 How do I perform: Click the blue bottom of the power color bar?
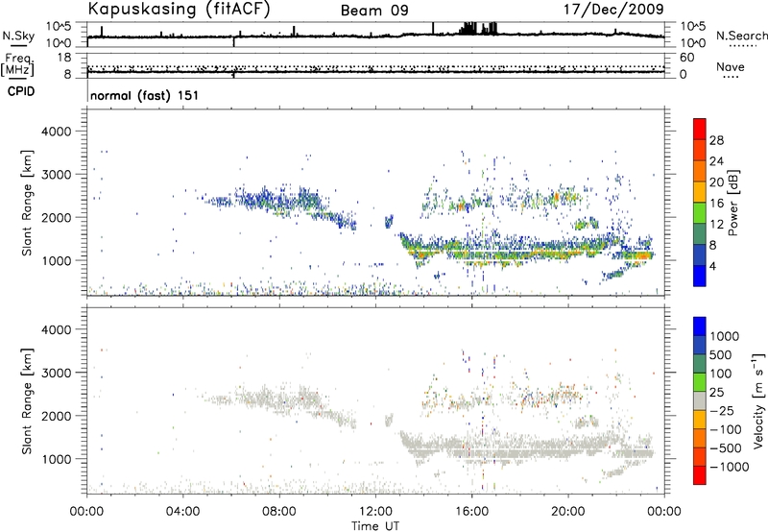point(700,276)
